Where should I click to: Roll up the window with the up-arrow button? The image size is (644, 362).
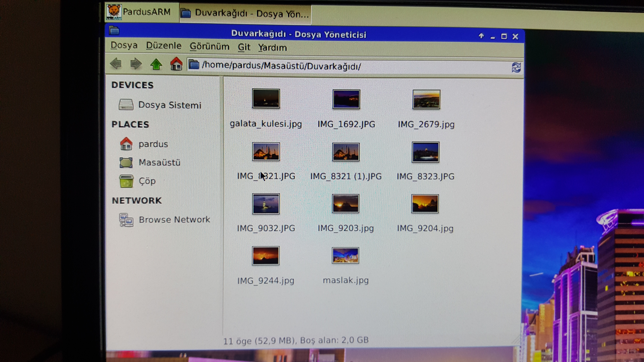pos(481,36)
